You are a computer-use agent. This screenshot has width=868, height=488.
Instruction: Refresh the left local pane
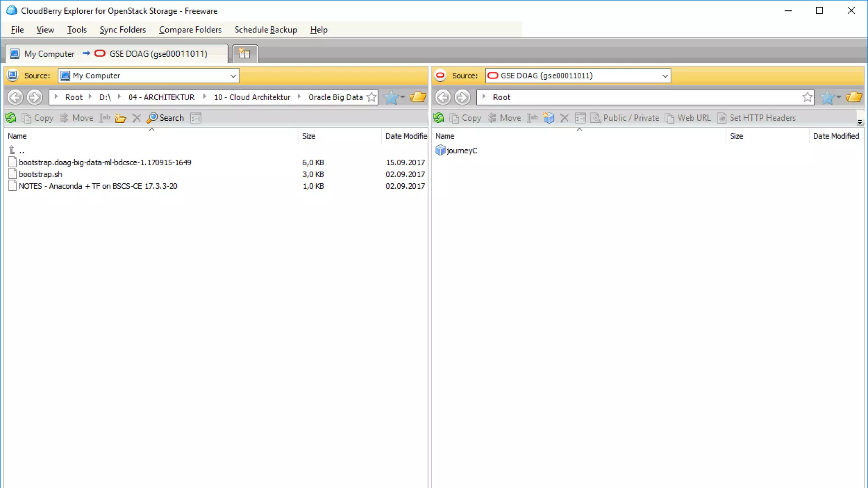pos(11,118)
